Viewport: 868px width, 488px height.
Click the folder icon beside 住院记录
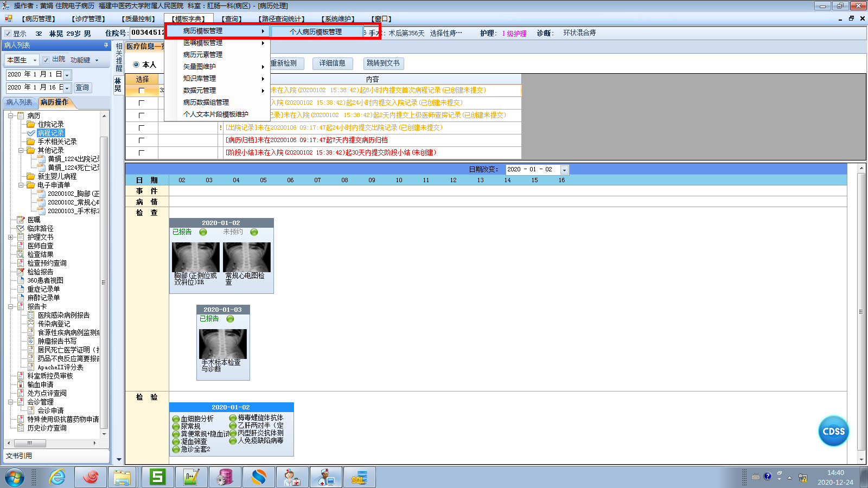pos(31,124)
